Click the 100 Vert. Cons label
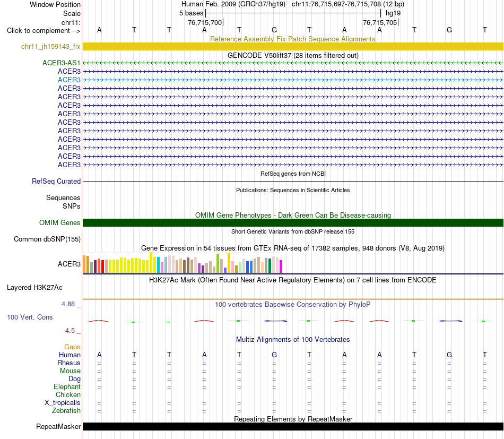The width and height of the screenshot is (504, 439). pos(30,317)
